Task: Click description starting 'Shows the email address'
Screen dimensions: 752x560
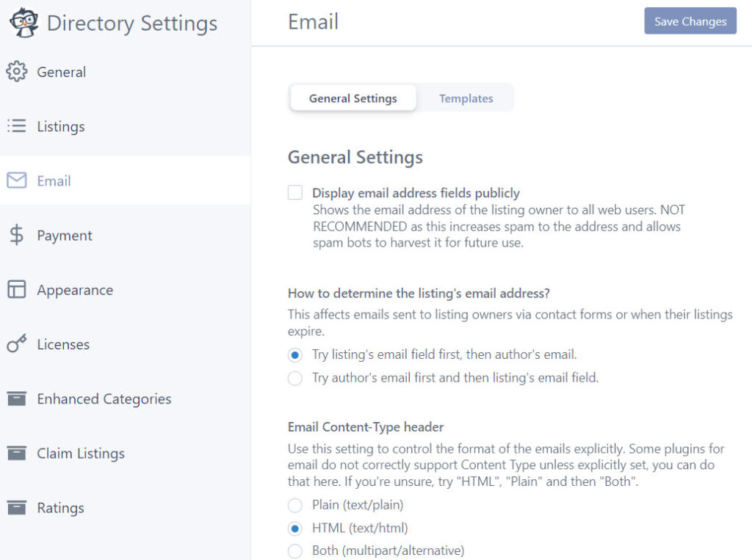Action: [499, 226]
